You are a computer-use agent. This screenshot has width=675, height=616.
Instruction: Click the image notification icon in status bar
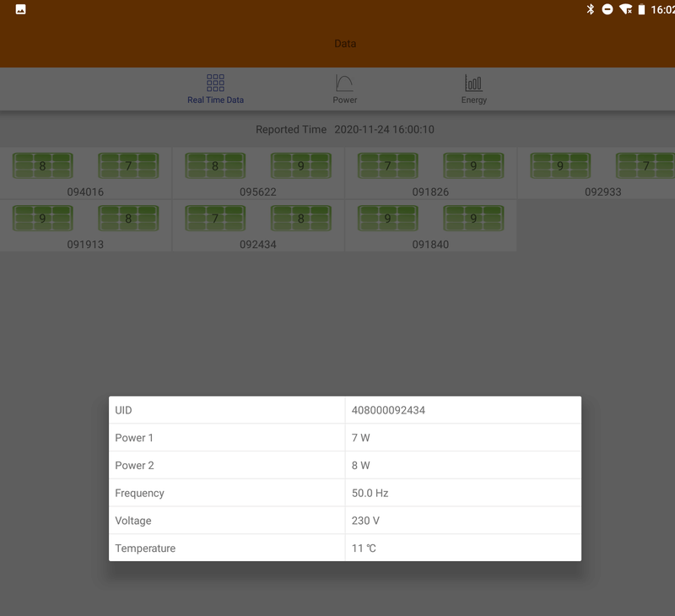tap(20, 9)
